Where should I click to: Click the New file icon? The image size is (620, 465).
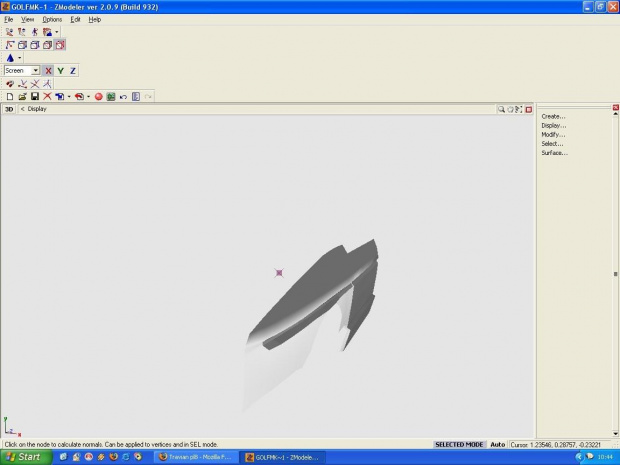point(9,97)
